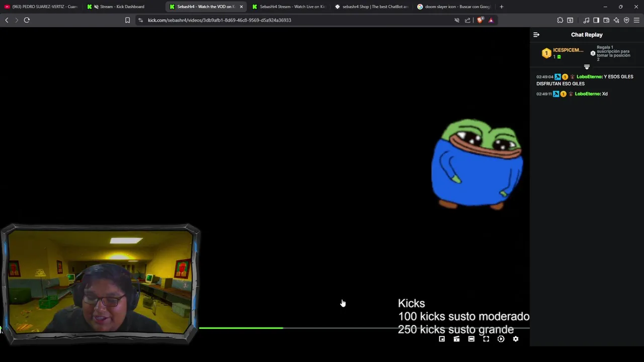The width and height of the screenshot is (644, 362).
Task: Click top gifter ICESPICEM... name
Action: (x=568, y=50)
